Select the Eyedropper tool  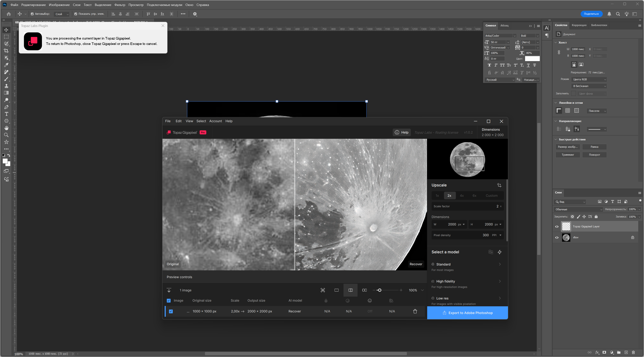pyautogui.click(x=6, y=65)
